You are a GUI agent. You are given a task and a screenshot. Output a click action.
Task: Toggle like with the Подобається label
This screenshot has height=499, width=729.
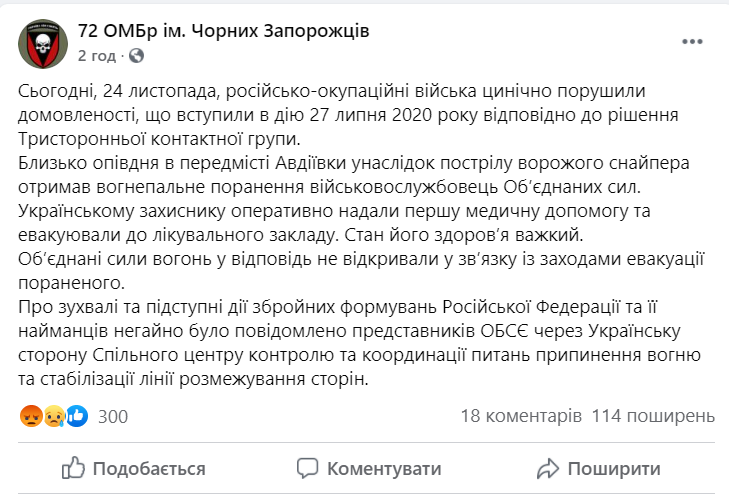[x=149, y=469]
